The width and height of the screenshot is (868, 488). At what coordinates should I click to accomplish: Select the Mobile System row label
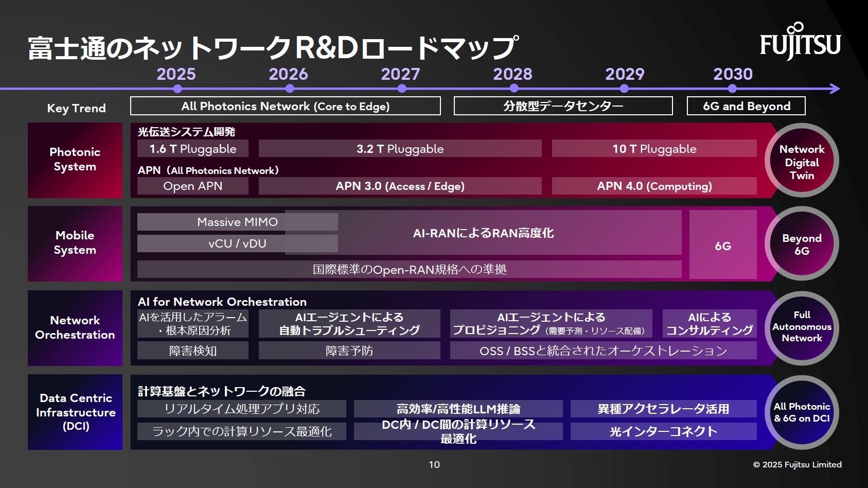75,243
